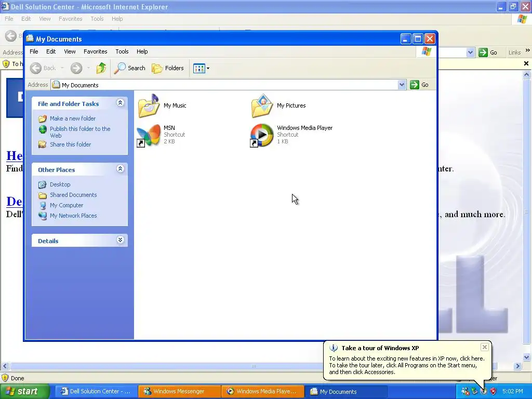Collapse the Other Places panel
This screenshot has height=399, width=532.
coord(120,169)
